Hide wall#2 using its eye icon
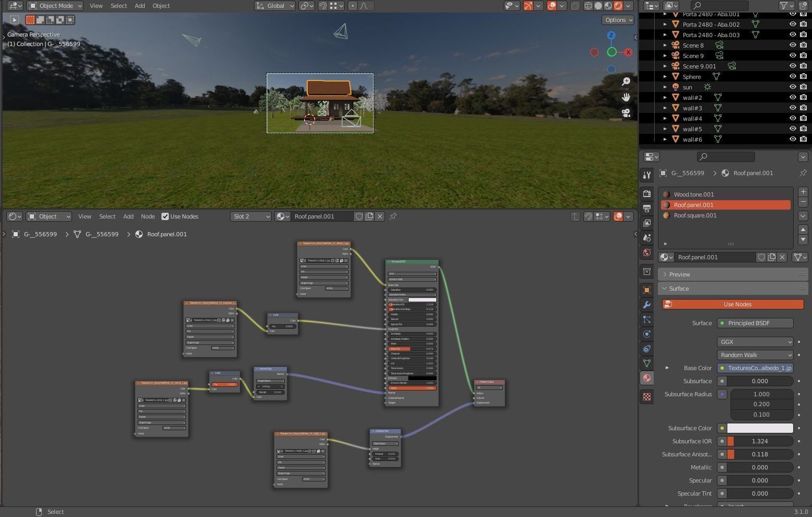This screenshot has width=812, height=517. click(793, 98)
